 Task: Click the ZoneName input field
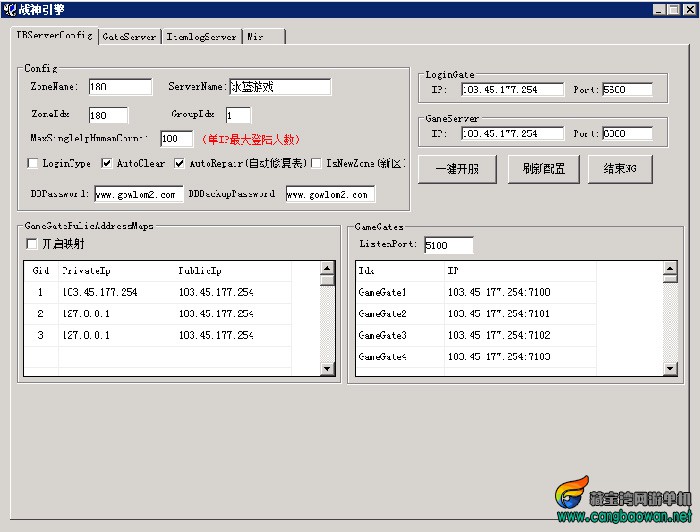(x=120, y=87)
